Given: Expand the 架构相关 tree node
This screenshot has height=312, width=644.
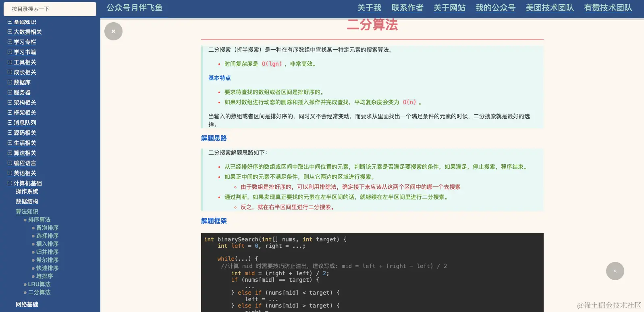Looking at the screenshot, I should point(10,102).
